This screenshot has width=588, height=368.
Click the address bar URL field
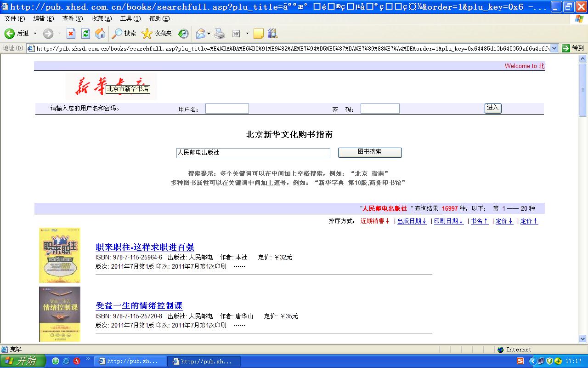pyautogui.click(x=288, y=48)
